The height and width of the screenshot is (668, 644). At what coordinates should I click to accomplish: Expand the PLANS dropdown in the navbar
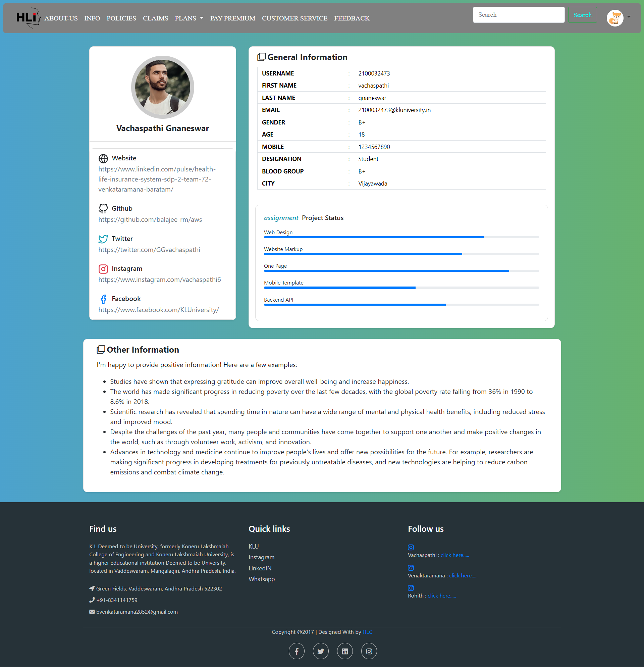(189, 18)
